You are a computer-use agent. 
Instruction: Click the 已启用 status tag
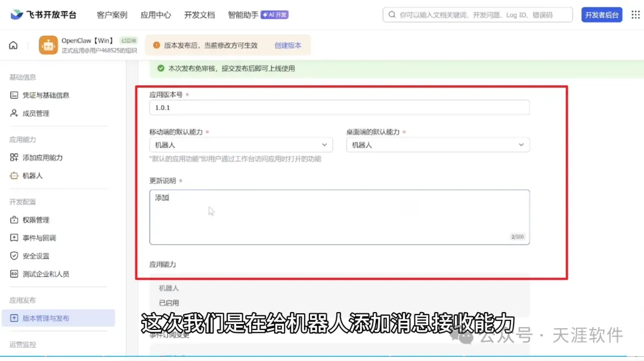click(129, 41)
